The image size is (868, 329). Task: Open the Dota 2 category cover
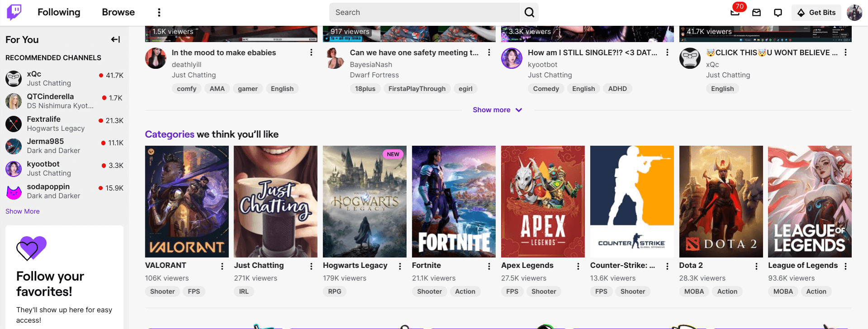tap(721, 201)
